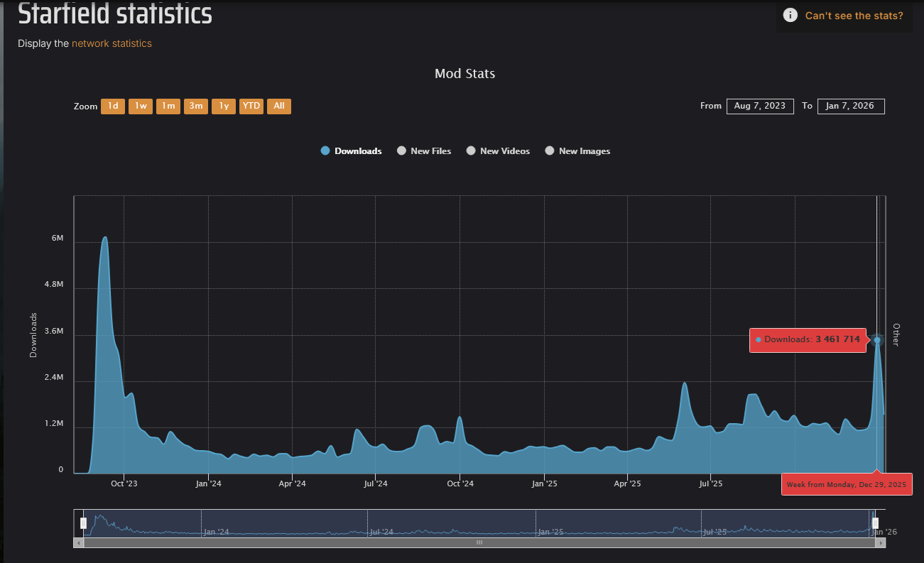The image size is (924, 563).
Task: Choose the 3m zoom range
Action: pos(196,106)
